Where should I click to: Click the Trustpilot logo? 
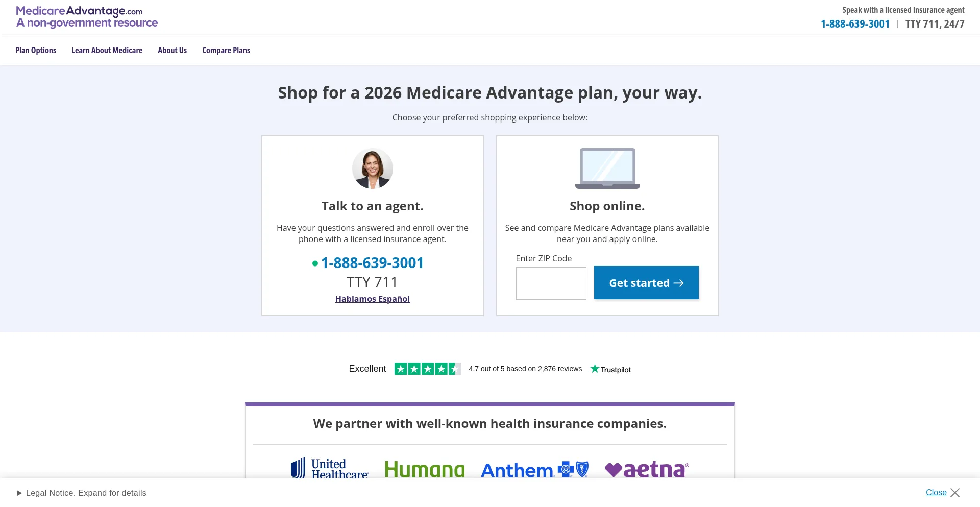click(x=610, y=369)
